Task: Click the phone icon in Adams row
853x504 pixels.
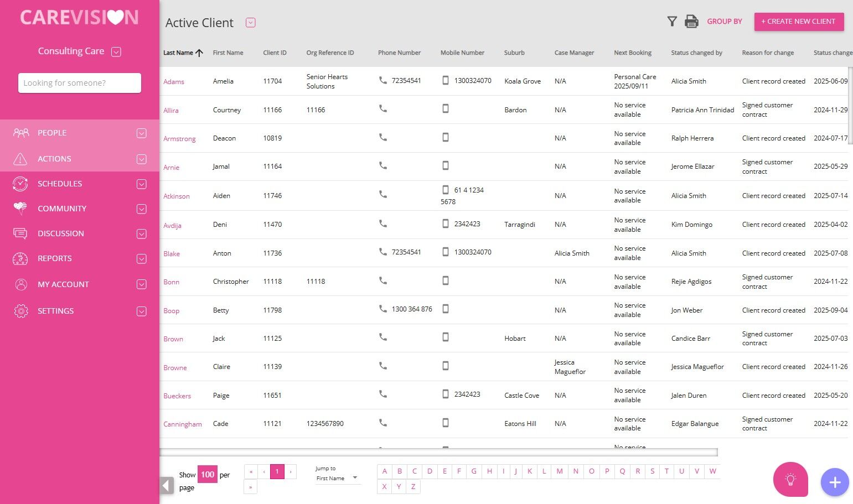Action: (x=382, y=80)
